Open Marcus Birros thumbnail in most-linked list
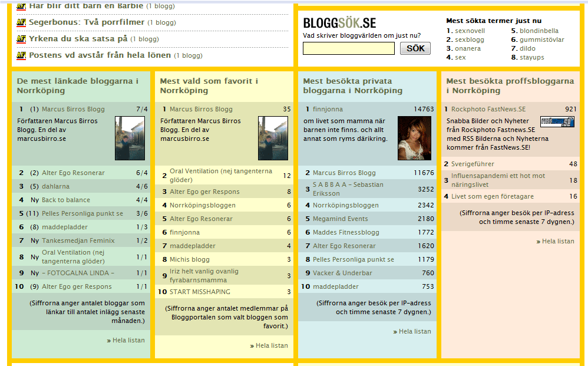Viewport: 588px width, 366px height. click(x=130, y=138)
